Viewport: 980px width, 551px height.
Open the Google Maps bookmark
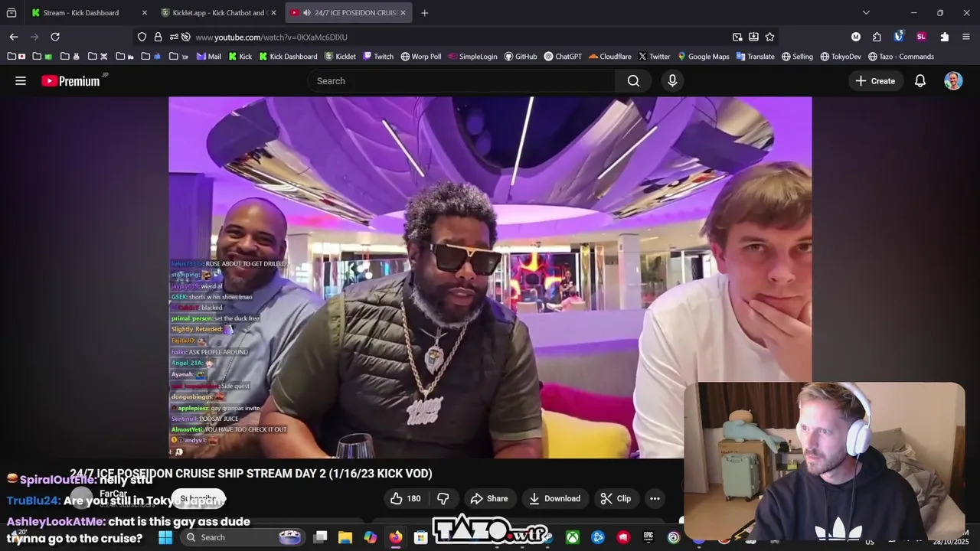703,56
